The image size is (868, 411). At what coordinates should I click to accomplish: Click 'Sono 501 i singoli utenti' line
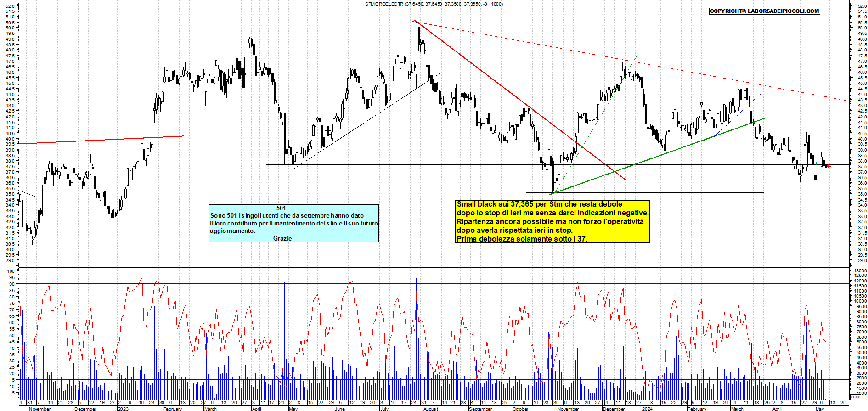(287, 215)
